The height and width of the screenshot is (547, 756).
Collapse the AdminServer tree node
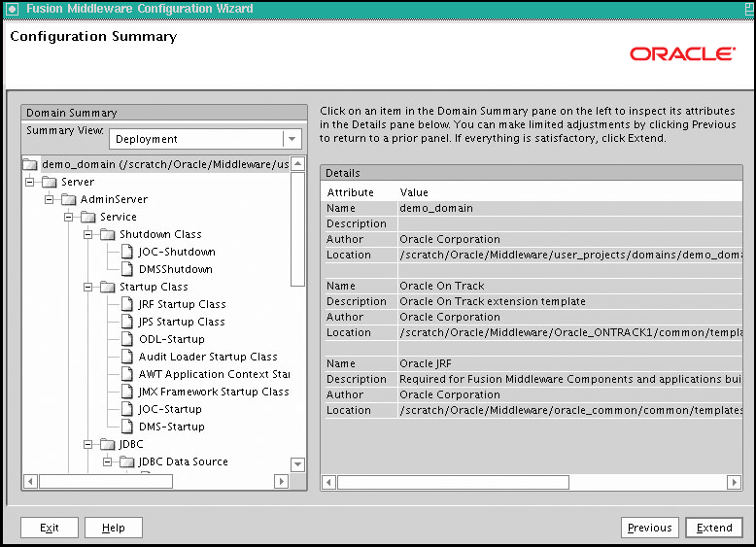tap(50, 199)
